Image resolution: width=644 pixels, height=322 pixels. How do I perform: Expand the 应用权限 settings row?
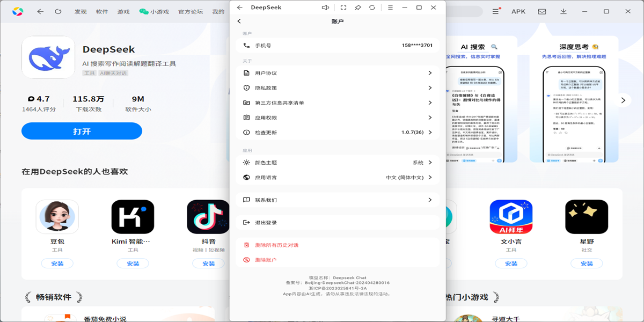point(337,117)
